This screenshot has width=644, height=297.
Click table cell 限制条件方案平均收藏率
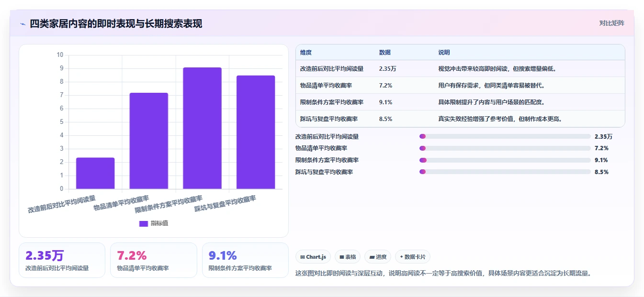[x=332, y=102]
